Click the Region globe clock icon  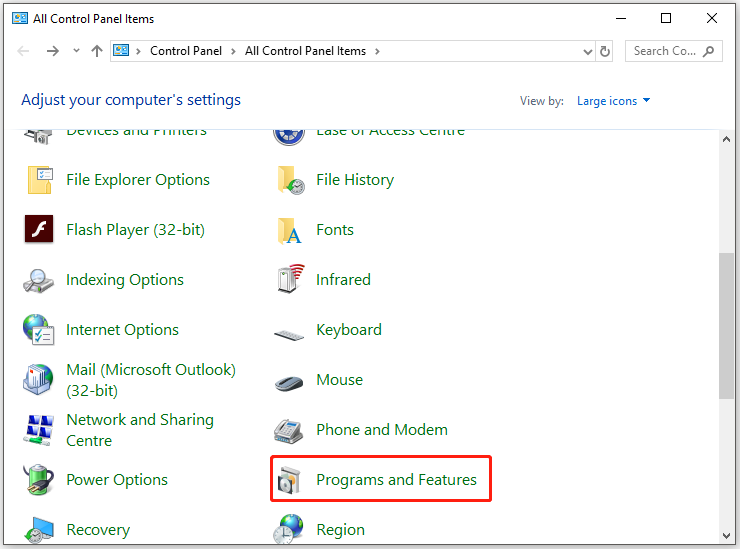coord(288,529)
